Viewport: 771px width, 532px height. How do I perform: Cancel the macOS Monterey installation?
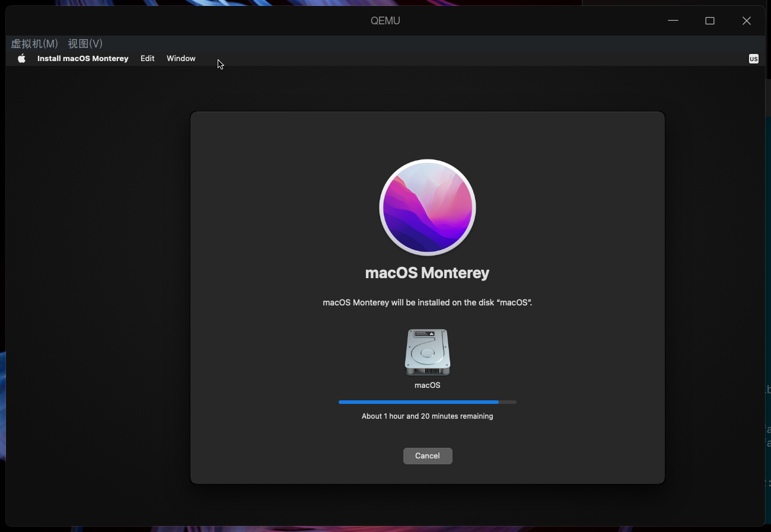(x=428, y=456)
